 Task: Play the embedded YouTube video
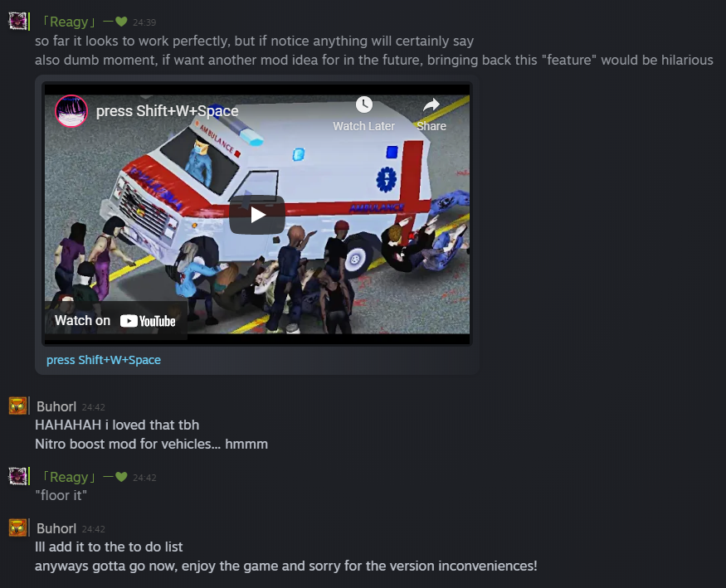(x=257, y=215)
